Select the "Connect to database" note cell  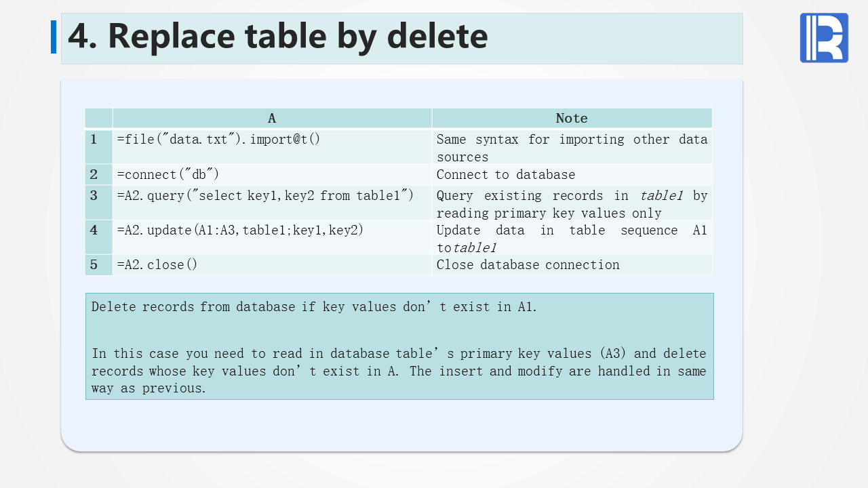pyautogui.click(x=506, y=175)
